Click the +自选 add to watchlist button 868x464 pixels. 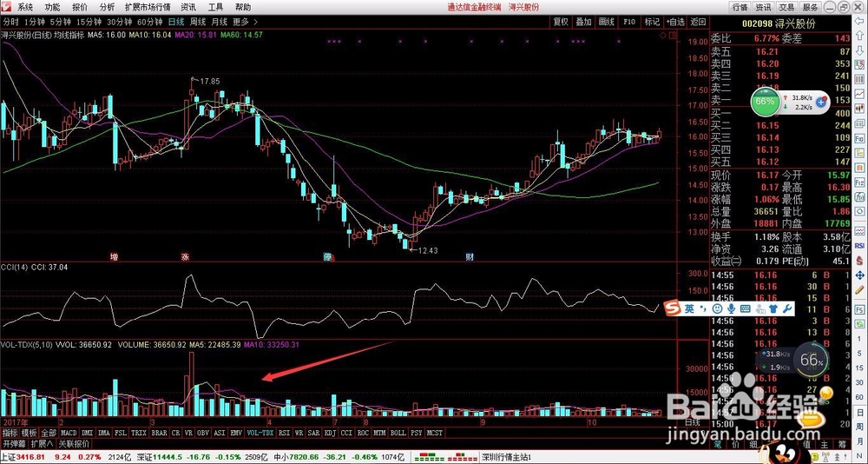tap(675, 23)
